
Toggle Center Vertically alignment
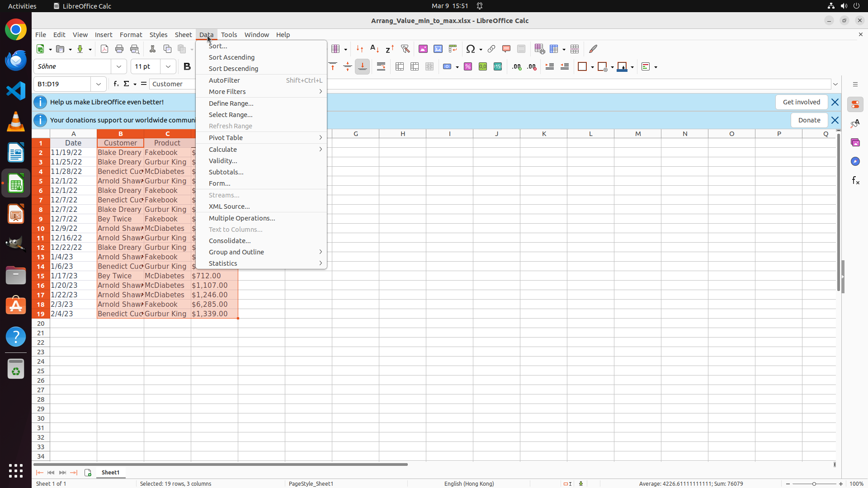point(348,67)
